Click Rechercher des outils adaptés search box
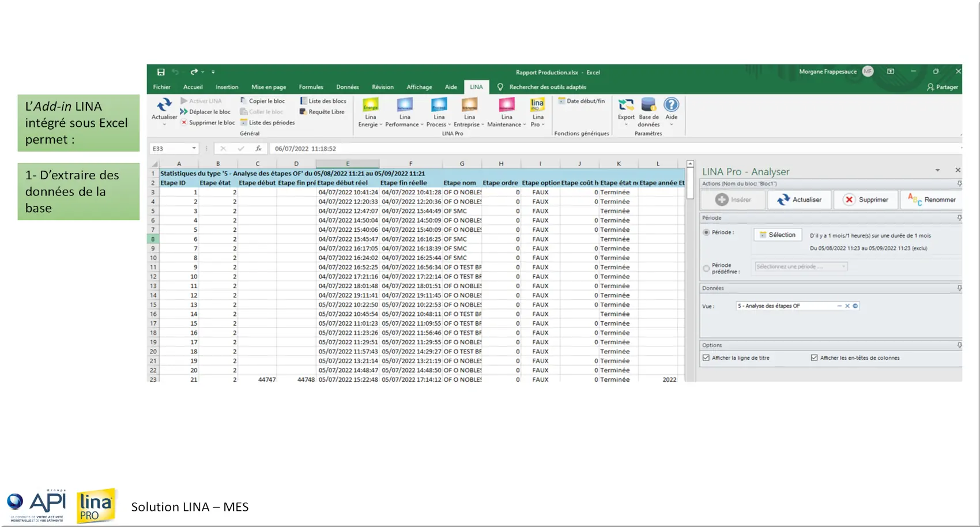The image size is (980, 527). (x=548, y=87)
